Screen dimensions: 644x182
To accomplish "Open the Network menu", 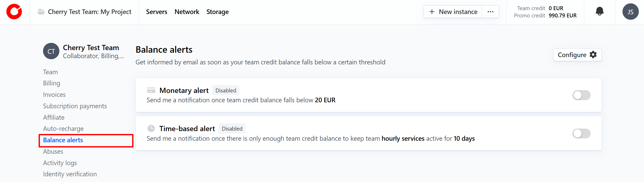I will [187, 12].
